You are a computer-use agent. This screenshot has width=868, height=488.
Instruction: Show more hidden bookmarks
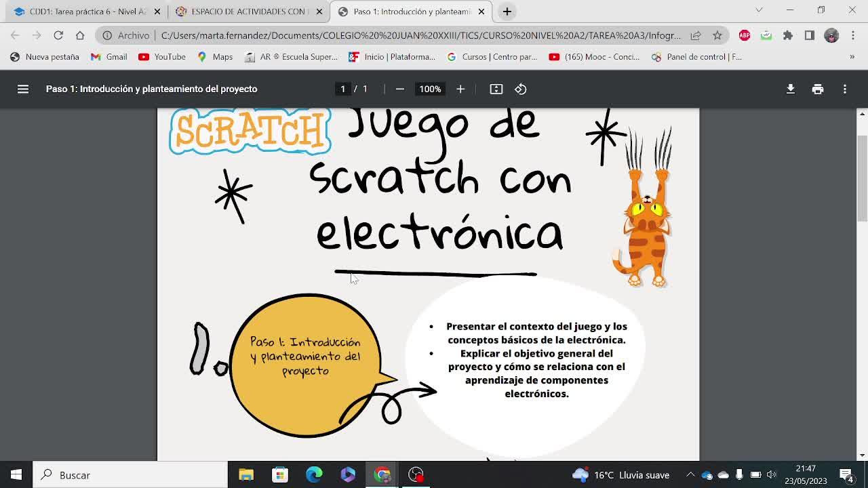pos(852,57)
